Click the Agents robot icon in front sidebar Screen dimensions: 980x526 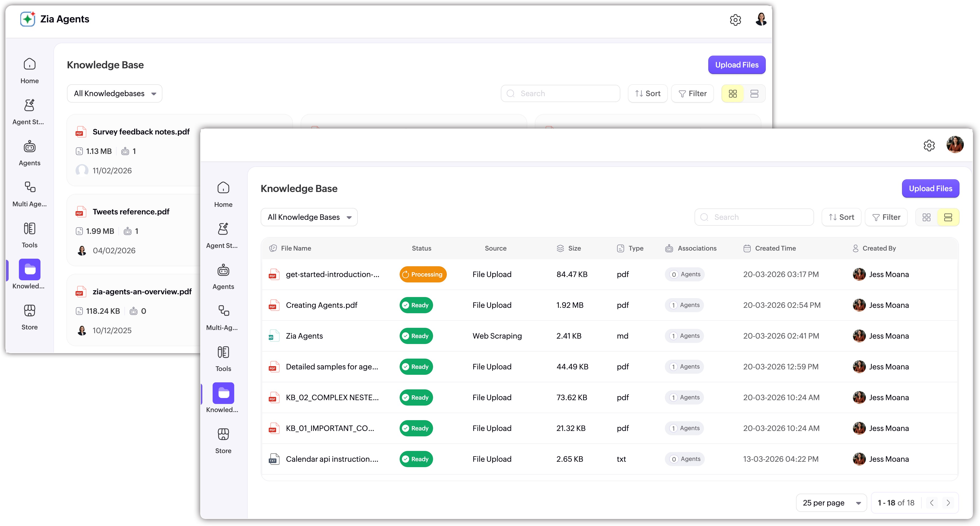pos(223,270)
